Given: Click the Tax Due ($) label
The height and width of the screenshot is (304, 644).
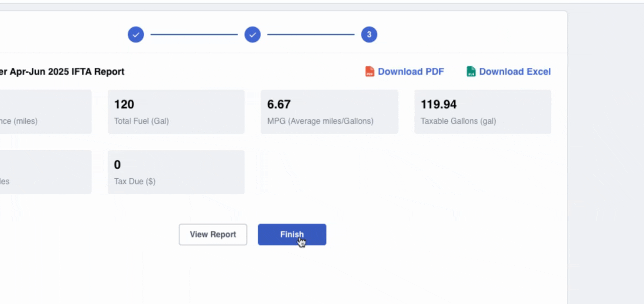Looking at the screenshot, I should coord(135,181).
